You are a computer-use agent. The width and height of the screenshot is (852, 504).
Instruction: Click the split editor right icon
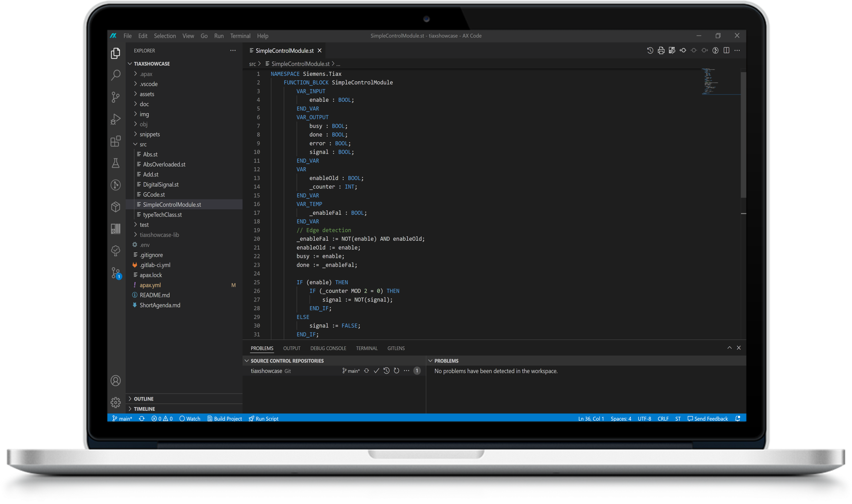click(726, 50)
